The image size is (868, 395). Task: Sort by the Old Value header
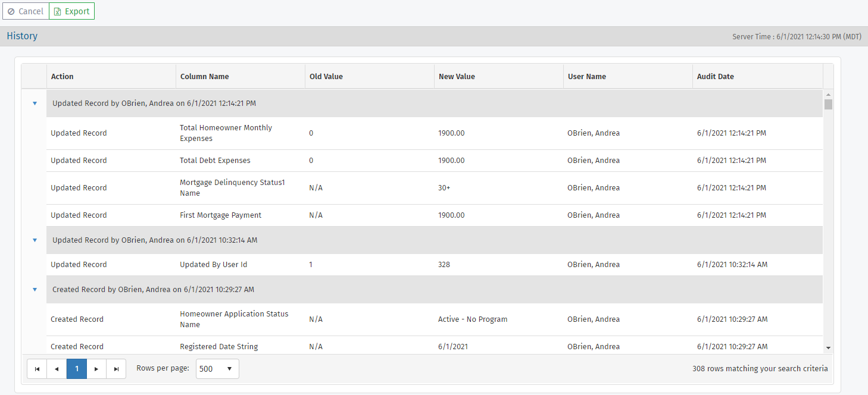(326, 77)
